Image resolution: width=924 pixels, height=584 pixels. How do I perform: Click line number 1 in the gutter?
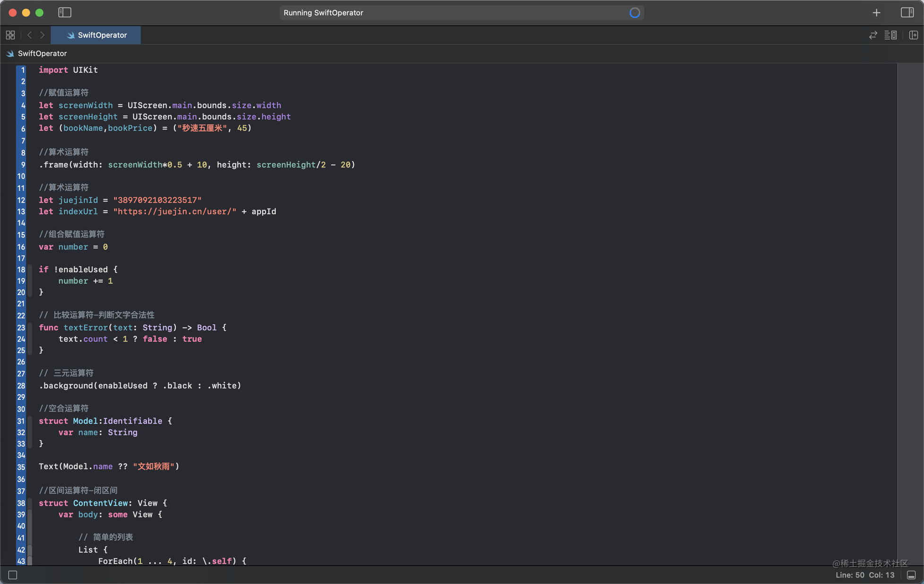[x=23, y=70]
